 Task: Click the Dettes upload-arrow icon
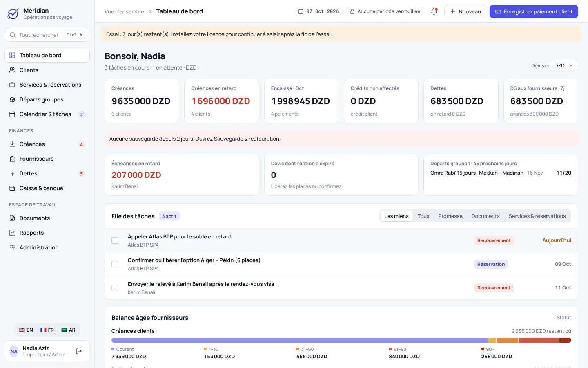pos(12,173)
